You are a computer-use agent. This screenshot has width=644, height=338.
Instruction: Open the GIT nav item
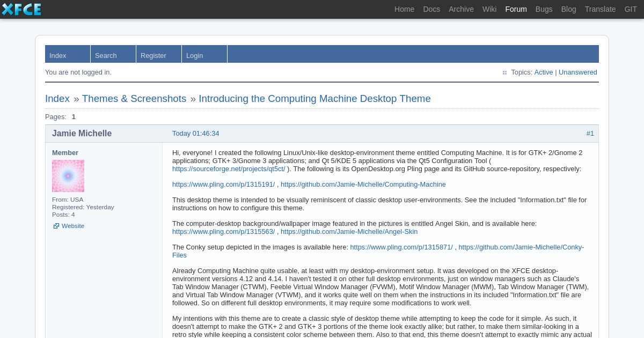(x=631, y=9)
